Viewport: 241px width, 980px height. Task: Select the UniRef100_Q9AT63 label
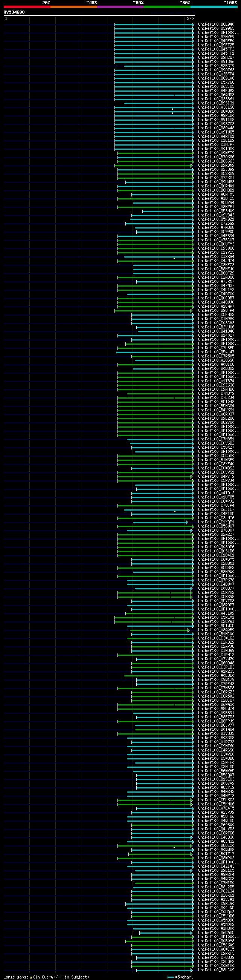coord(216,70)
